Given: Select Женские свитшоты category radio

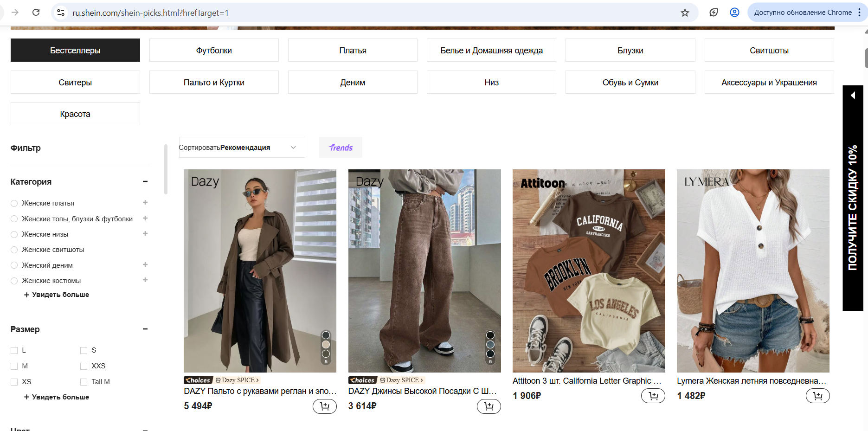Looking at the screenshot, I should 14,250.
